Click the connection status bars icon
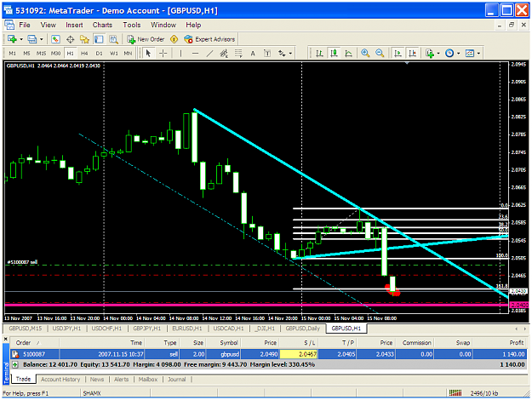532x400 pixels. (455, 393)
